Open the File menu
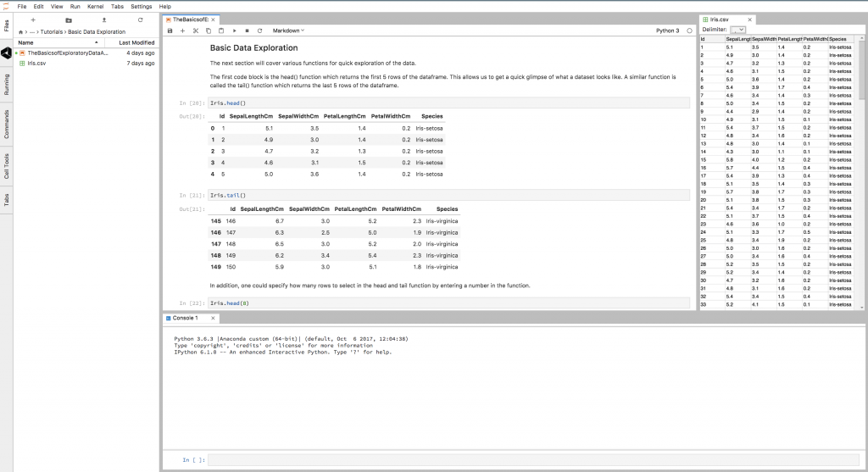Viewport: 868px width, 472px height. (x=21, y=7)
